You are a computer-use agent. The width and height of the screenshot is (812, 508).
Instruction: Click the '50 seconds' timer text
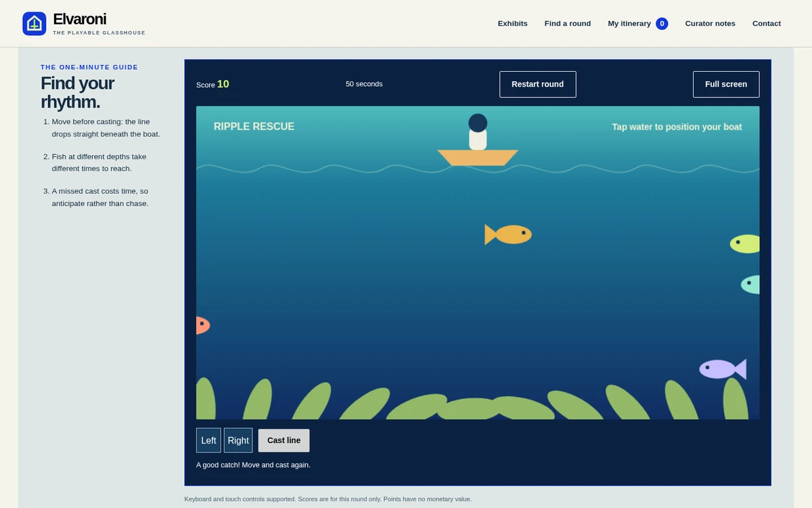click(x=364, y=84)
